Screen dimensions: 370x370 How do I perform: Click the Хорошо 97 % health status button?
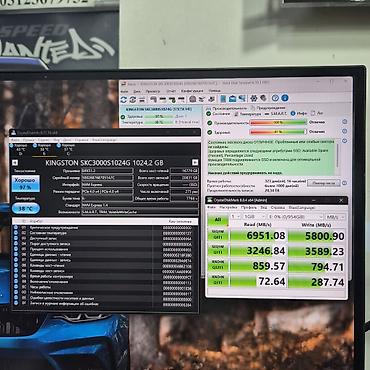click(26, 184)
